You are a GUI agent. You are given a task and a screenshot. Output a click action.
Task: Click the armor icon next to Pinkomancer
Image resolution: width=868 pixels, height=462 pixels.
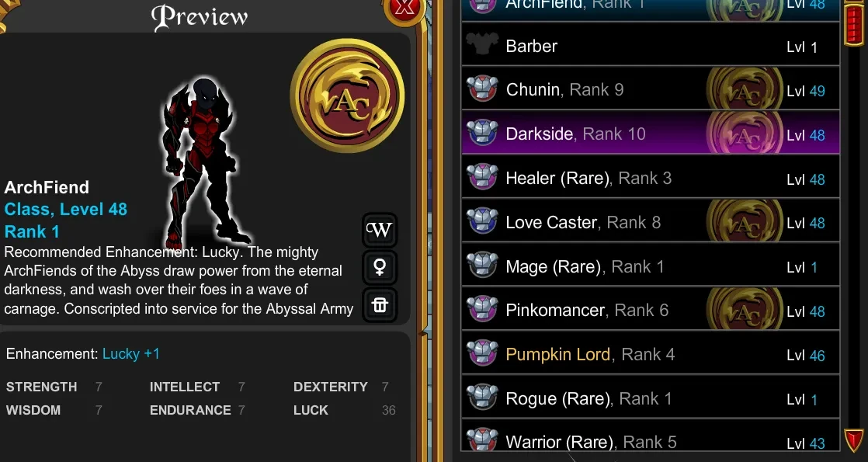point(482,310)
